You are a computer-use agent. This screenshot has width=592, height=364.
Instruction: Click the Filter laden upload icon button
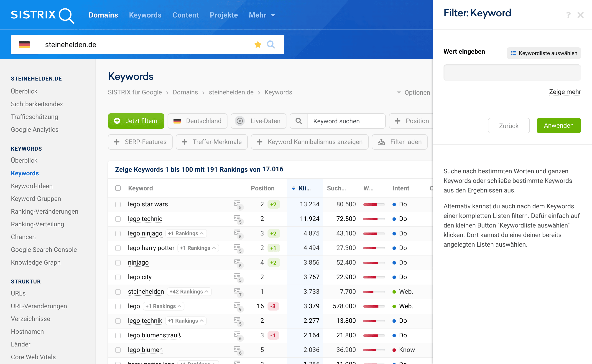pos(399,142)
